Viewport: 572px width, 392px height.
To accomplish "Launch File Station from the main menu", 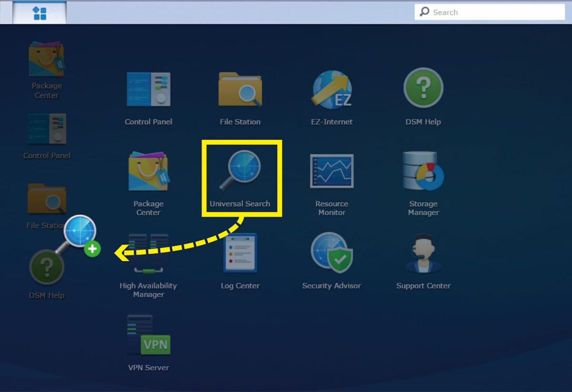I will [x=240, y=99].
